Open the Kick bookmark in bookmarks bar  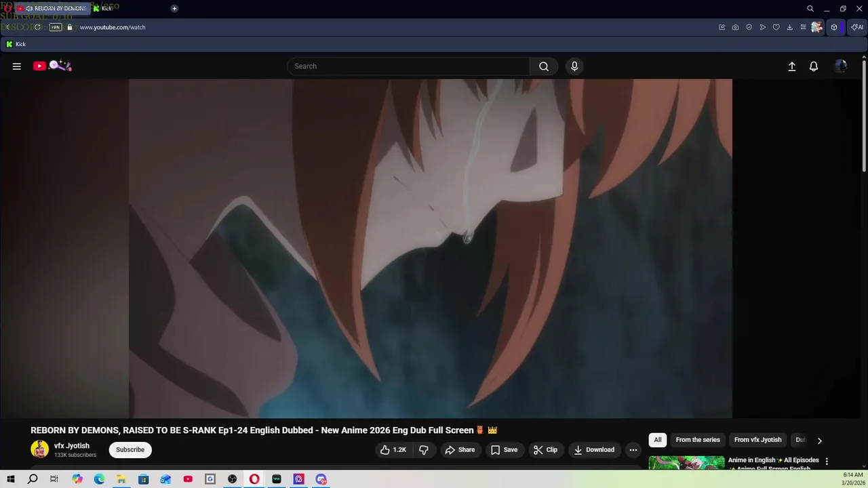click(x=16, y=44)
